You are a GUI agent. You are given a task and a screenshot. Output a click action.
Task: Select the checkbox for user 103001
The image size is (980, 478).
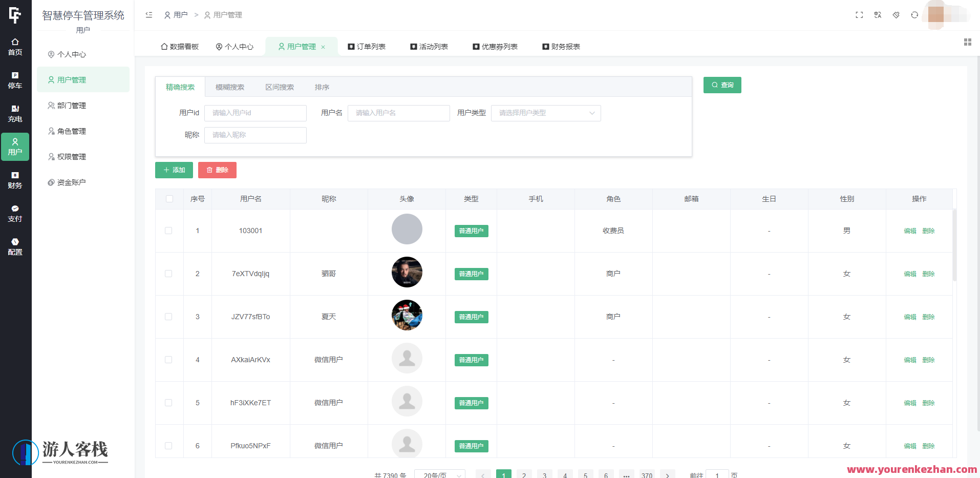click(x=169, y=231)
